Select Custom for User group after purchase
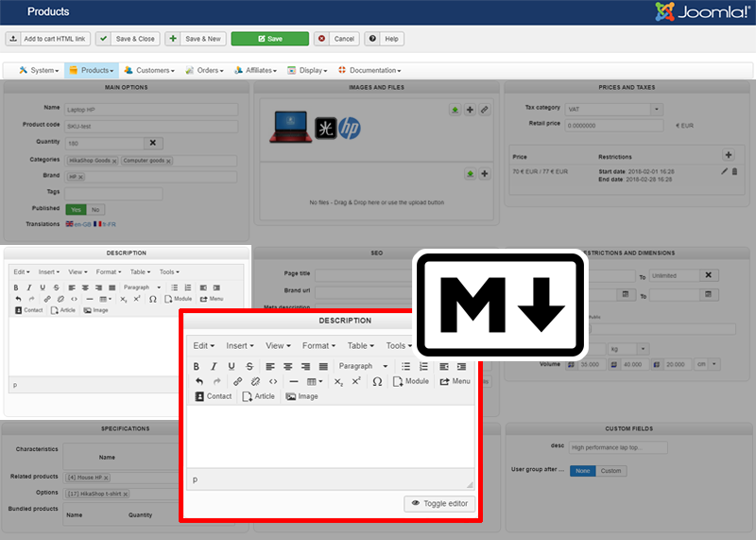 point(610,471)
